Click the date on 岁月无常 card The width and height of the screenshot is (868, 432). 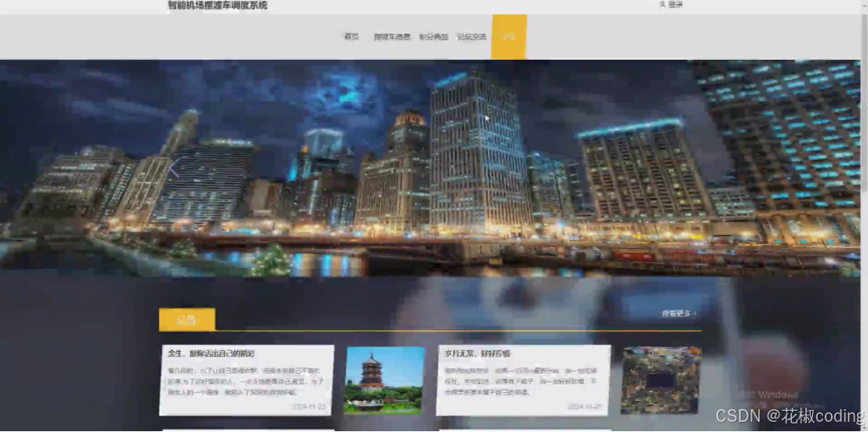coord(585,407)
